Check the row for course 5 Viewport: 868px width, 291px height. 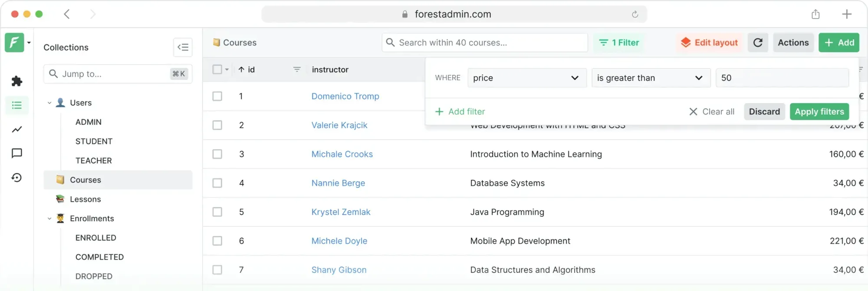click(x=217, y=212)
